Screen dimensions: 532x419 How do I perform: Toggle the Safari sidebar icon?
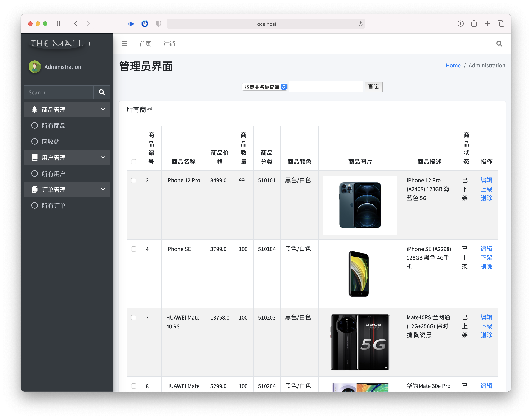click(60, 24)
